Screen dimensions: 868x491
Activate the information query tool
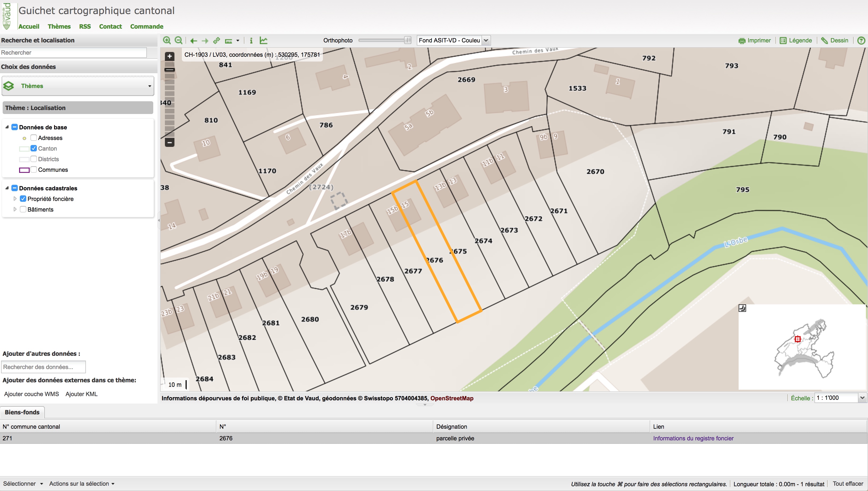pos(251,41)
